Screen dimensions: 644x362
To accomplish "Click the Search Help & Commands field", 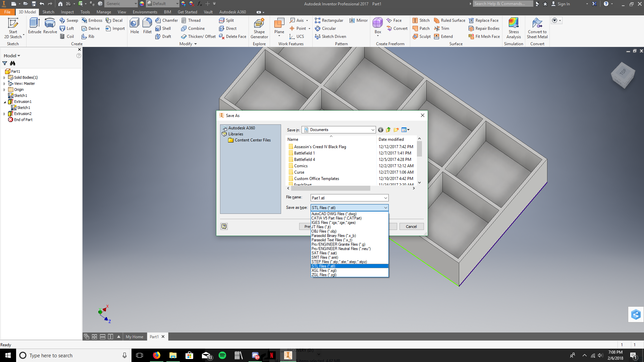I will coord(503,4).
